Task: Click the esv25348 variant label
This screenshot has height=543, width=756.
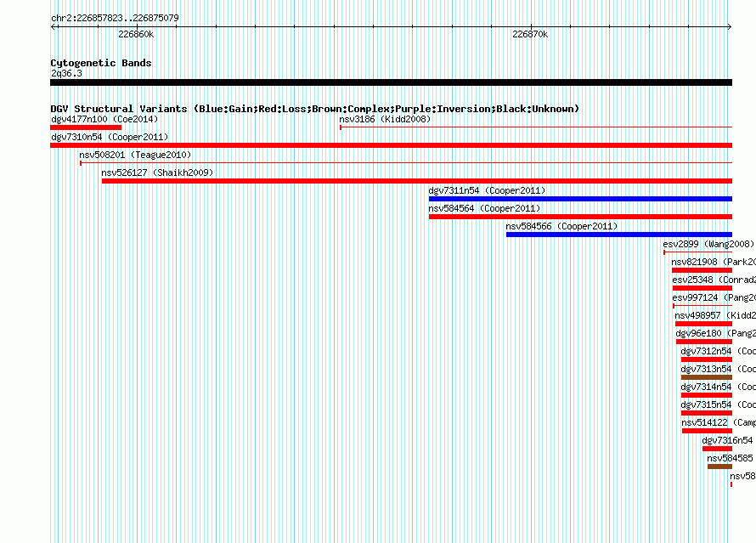Action: point(714,280)
